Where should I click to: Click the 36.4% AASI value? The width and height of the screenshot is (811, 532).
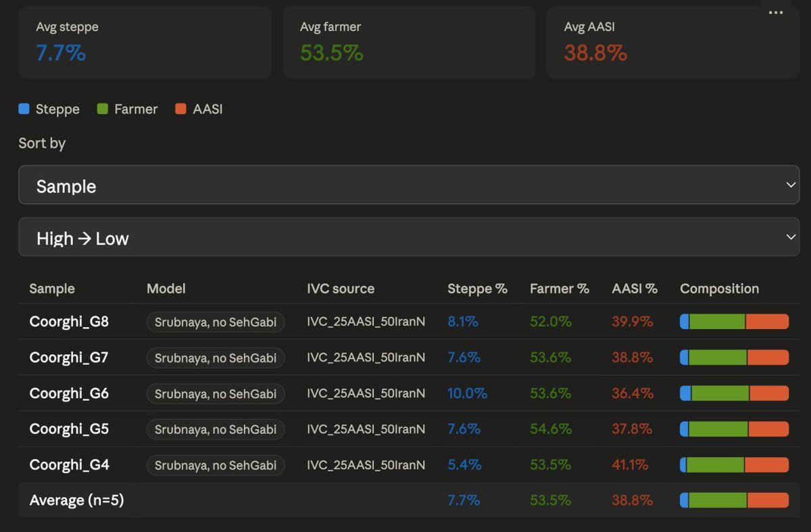coord(633,393)
